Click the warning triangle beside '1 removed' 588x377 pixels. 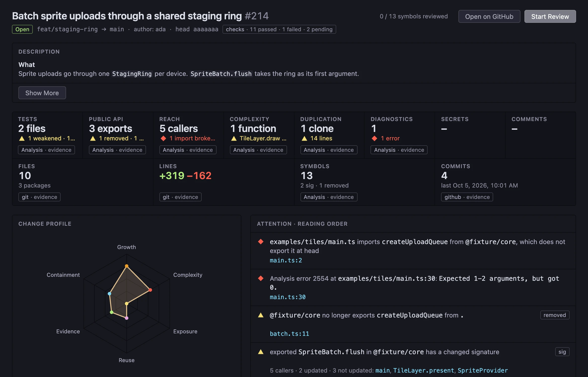93,138
